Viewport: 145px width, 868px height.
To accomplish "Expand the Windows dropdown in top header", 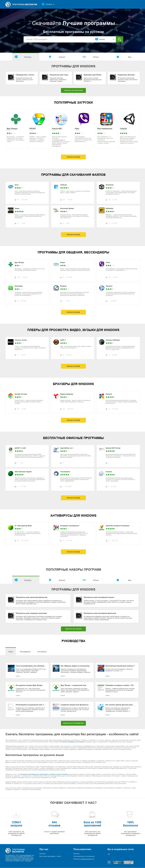I will (x=48, y=4).
